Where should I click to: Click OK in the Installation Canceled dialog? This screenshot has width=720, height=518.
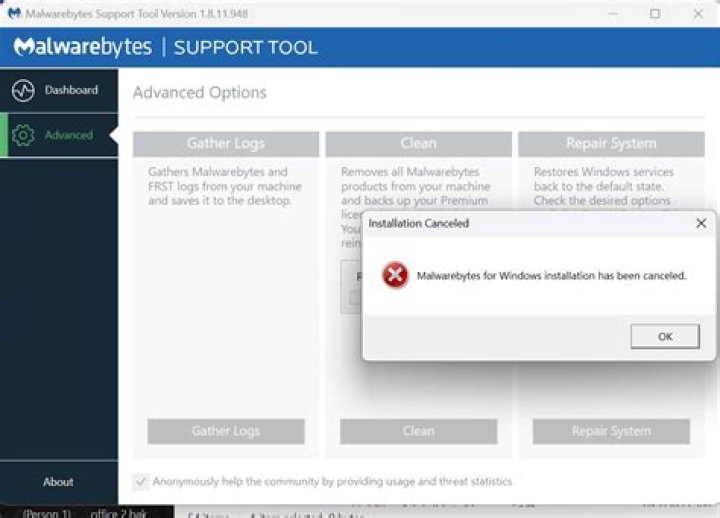(665, 336)
